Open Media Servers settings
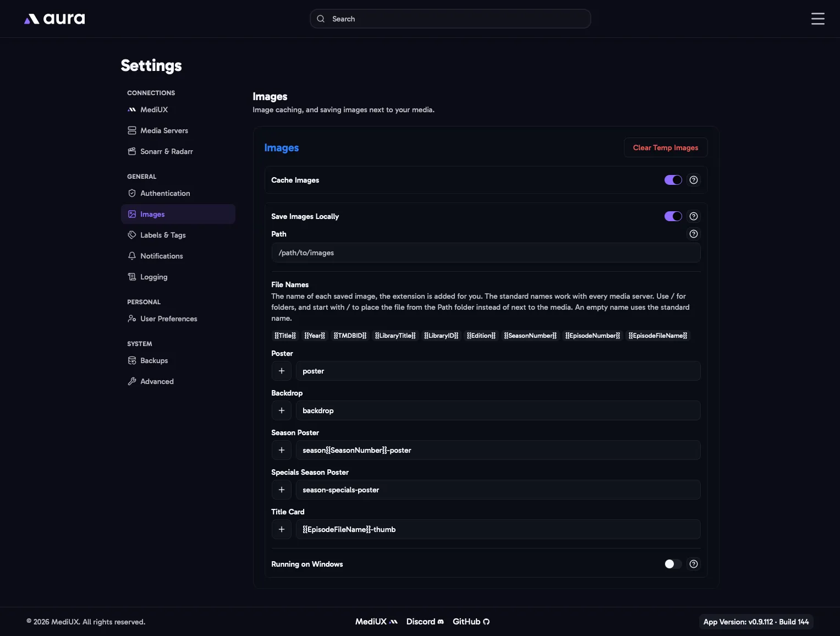The image size is (840, 636). [178, 130]
